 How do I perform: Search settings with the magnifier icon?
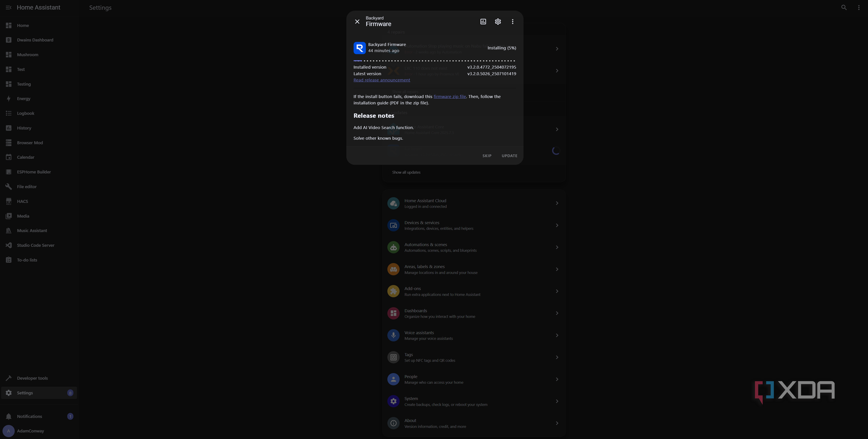click(x=844, y=7)
